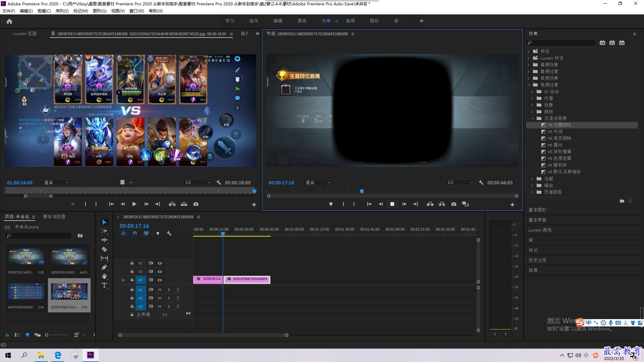The image size is (644, 362).
Task: Select the Ripple Edit tool
Action: [x=104, y=240]
